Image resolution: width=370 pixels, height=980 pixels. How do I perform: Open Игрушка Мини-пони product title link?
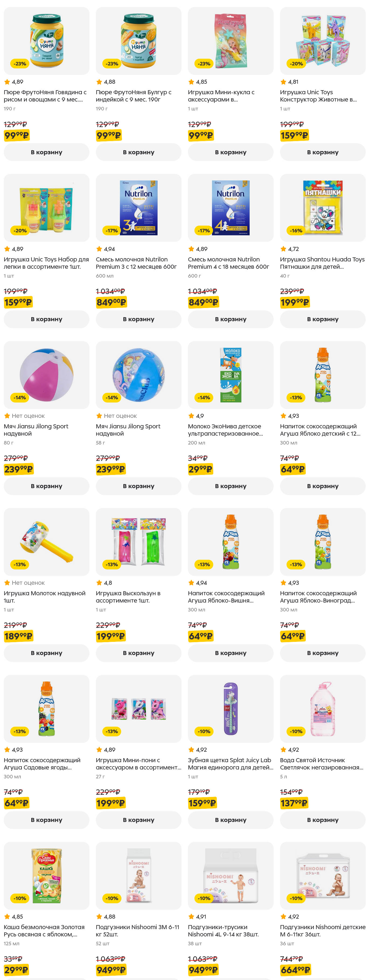pyautogui.click(x=139, y=764)
